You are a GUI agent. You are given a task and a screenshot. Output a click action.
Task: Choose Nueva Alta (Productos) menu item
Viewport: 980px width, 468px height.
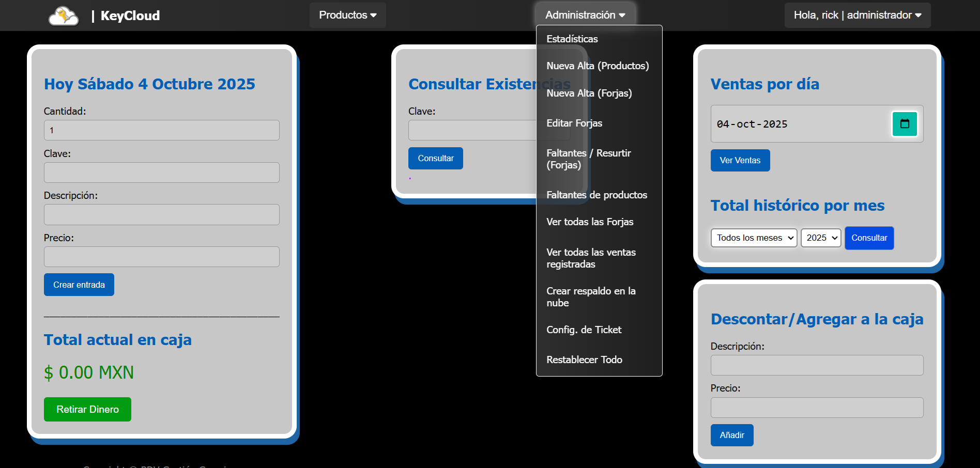coord(598,66)
